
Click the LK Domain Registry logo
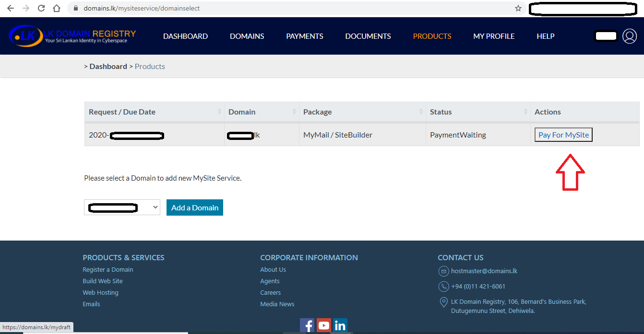[72, 36]
